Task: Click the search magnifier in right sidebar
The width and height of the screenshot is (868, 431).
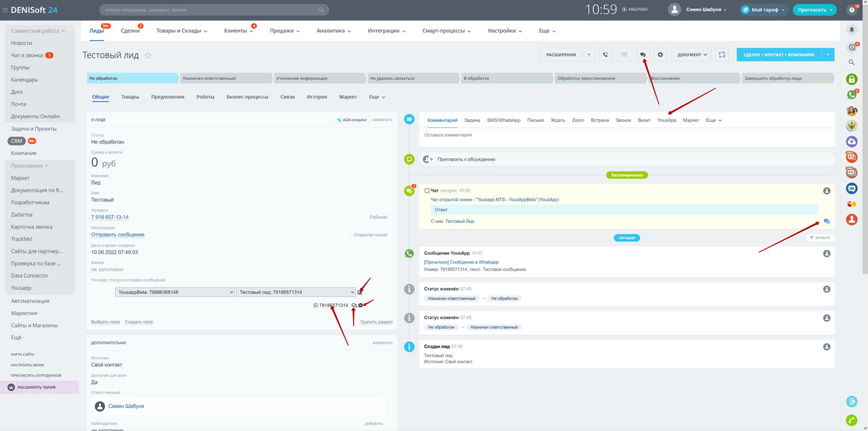Action: click(852, 62)
